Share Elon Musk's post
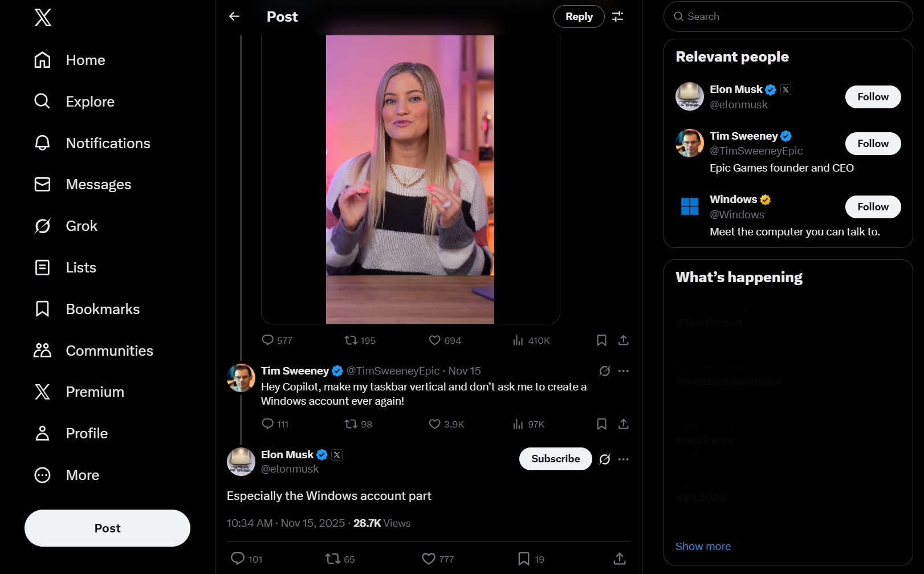Viewport: 924px width, 574px height. pyautogui.click(x=618, y=559)
